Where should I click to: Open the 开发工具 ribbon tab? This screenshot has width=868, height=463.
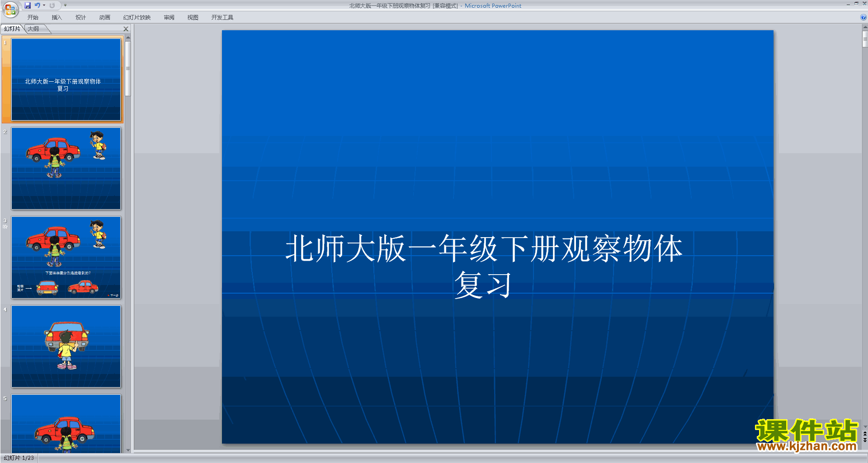[222, 18]
